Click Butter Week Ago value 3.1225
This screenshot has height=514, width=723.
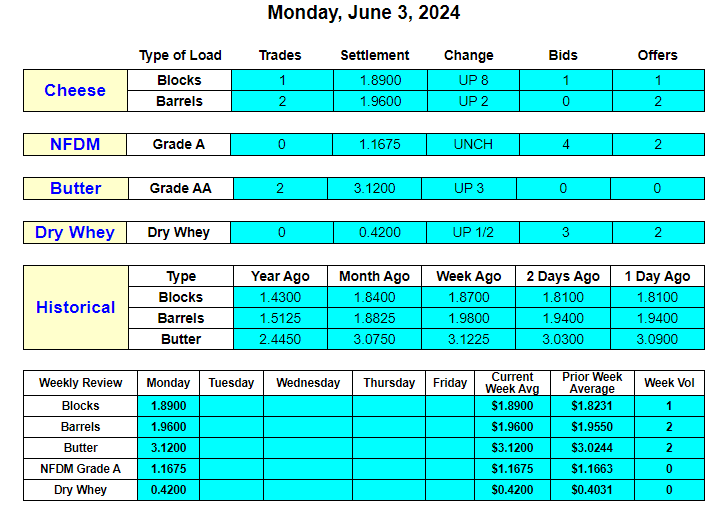468,339
